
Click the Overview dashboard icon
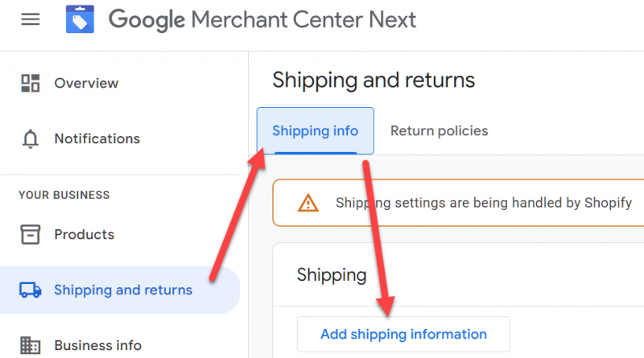(x=31, y=83)
